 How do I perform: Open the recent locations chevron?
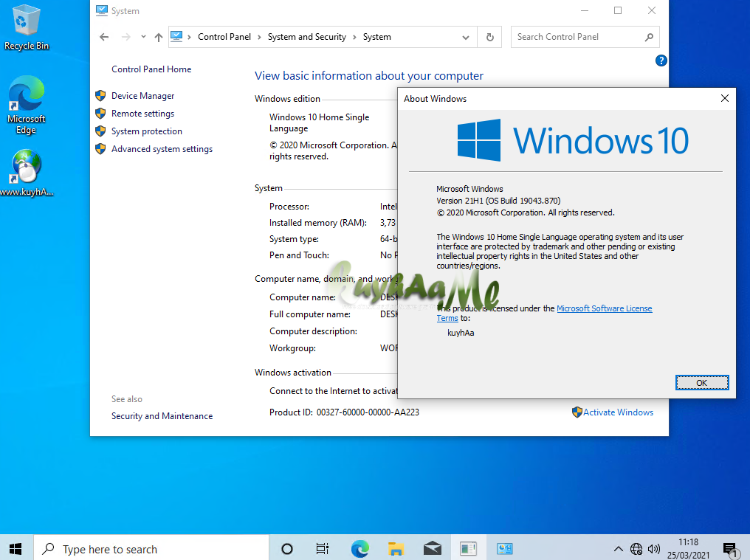[143, 37]
